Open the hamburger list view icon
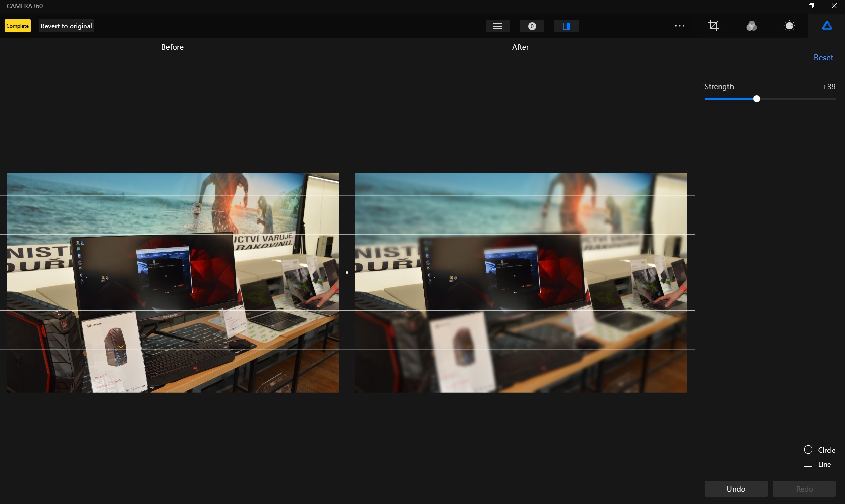845x504 pixels. tap(497, 26)
